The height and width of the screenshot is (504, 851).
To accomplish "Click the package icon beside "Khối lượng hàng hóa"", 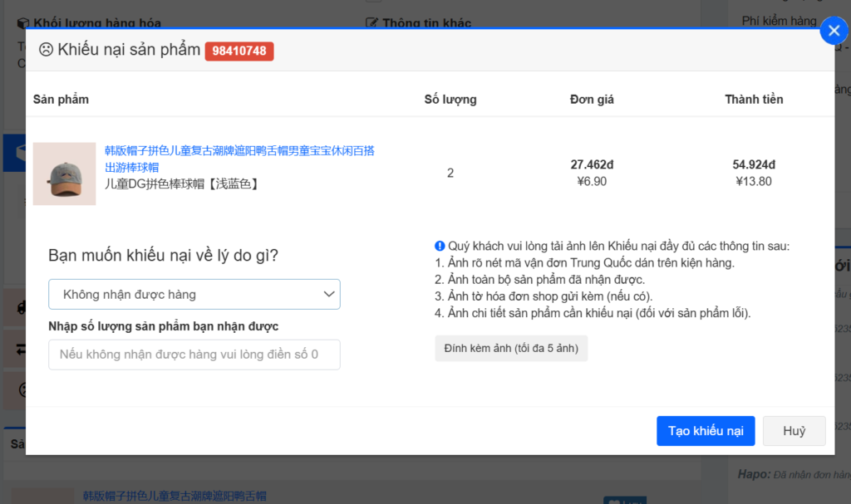I will [22, 22].
